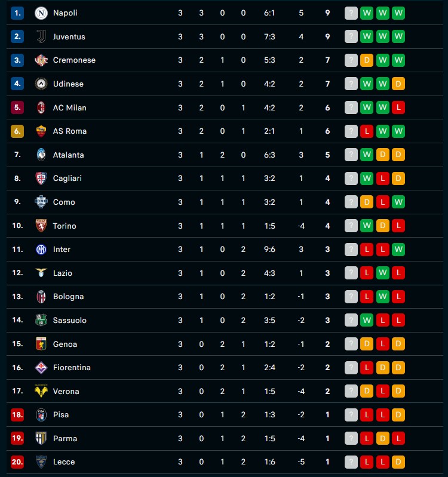Click the rank 6 position badge
Image resolution: width=448 pixels, height=477 pixels.
tap(17, 131)
